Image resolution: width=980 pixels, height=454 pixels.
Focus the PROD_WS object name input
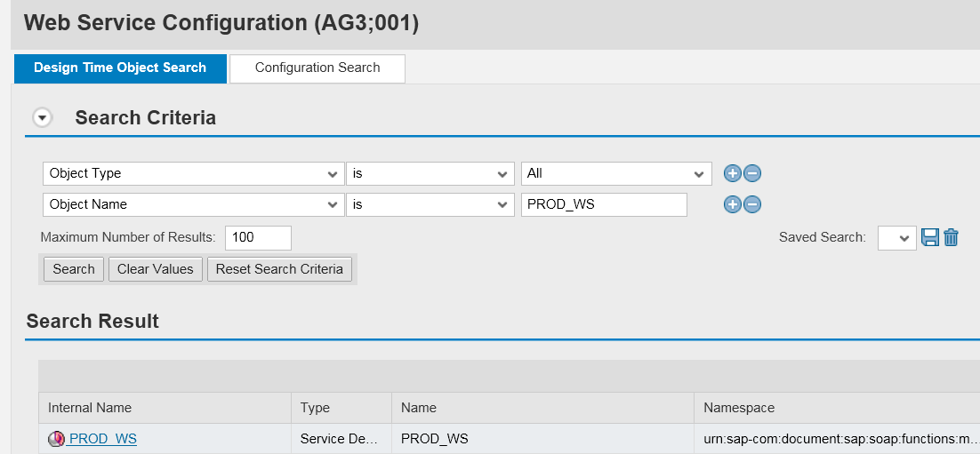point(604,204)
